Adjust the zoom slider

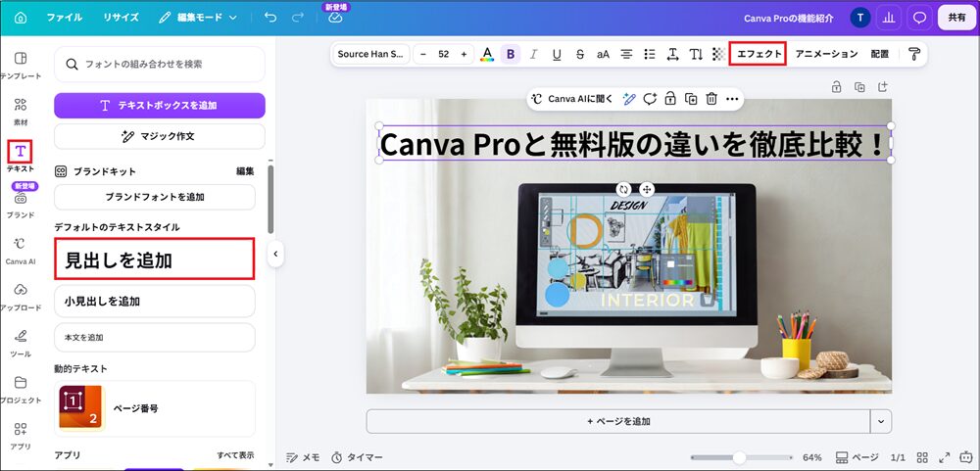click(x=740, y=457)
